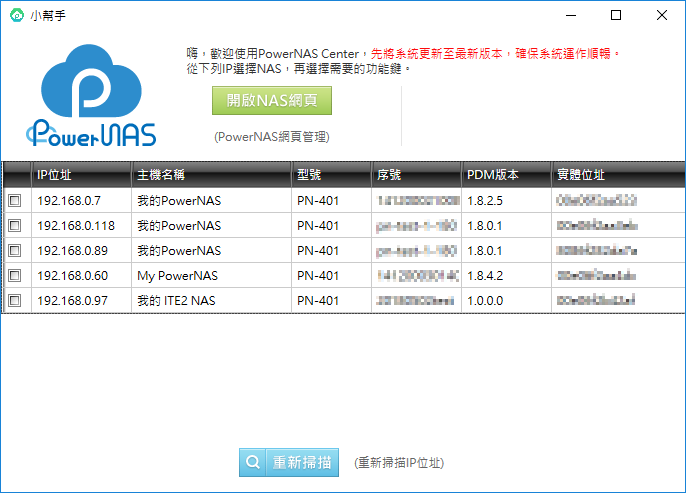Viewport: 686px width, 493px height.
Task: Check the box for 192.168.0.89
Action: [14, 251]
